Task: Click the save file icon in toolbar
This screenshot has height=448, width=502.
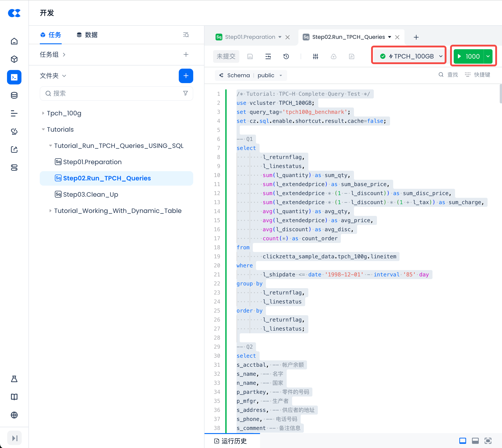Action: (250, 57)
